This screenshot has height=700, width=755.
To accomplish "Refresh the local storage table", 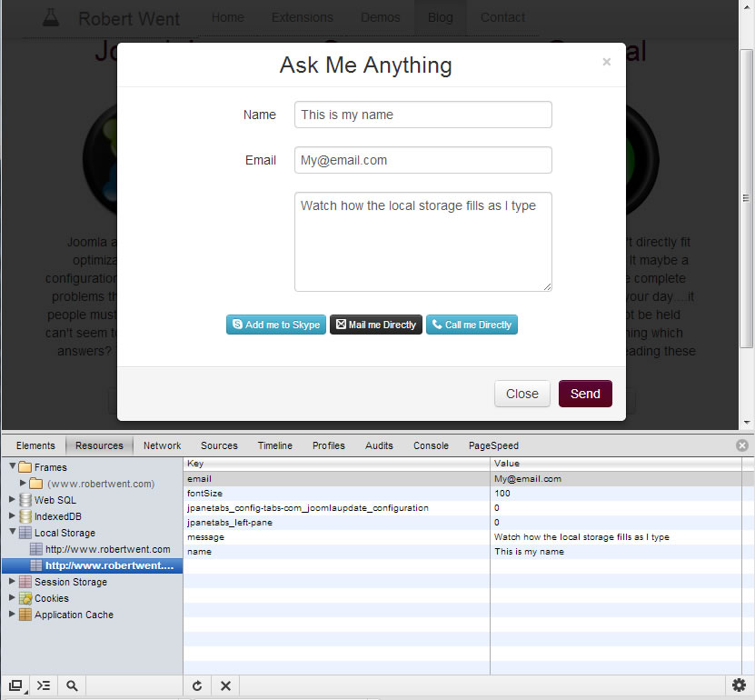I will coord(197,685).
